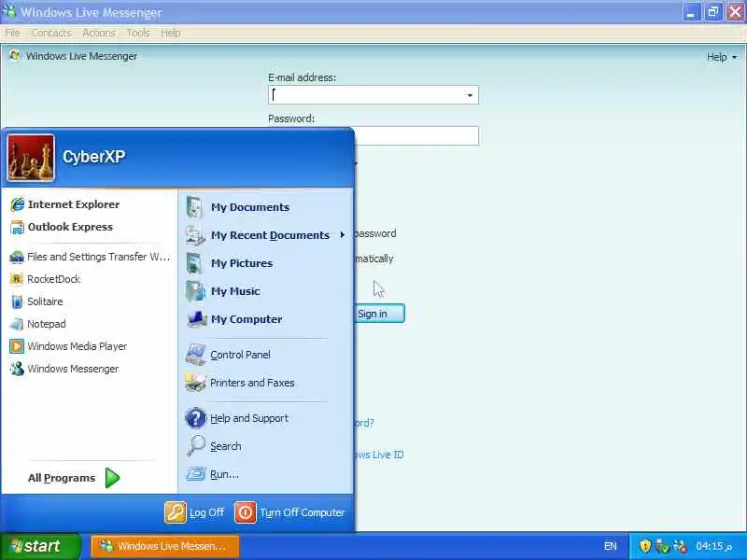Click the CyberXP chess user picture
The height and width of the screenshot is (560, 747).
click(x=31, y=158)
